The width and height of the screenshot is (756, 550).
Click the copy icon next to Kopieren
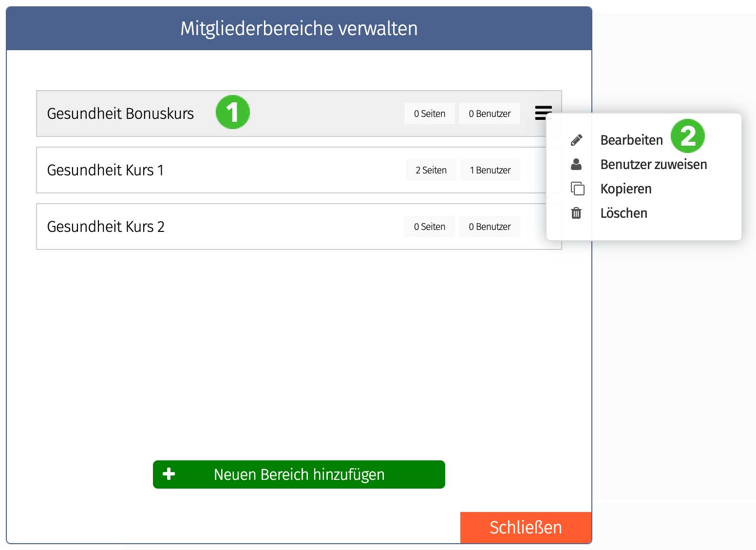(x=577, y=189)
